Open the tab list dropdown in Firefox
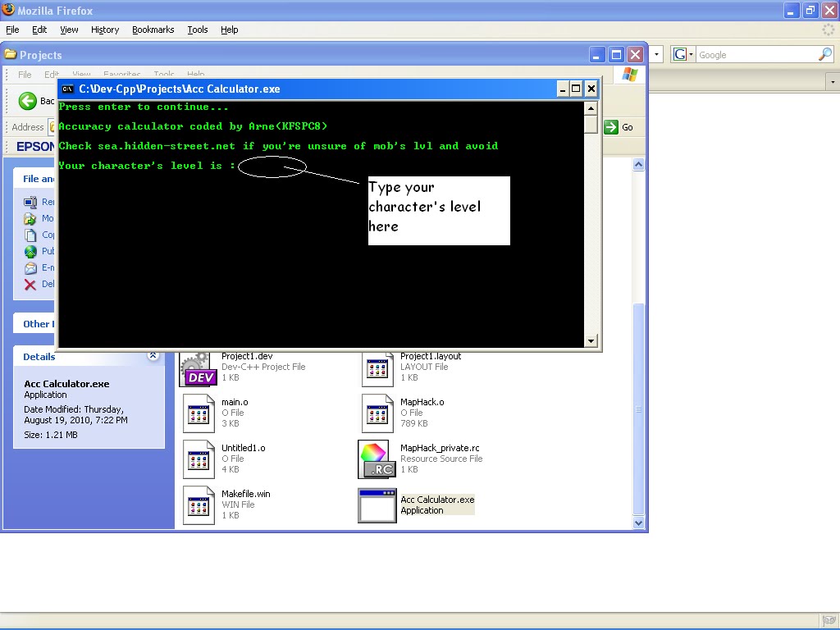 pyautogui.click(x=833, y=82)
